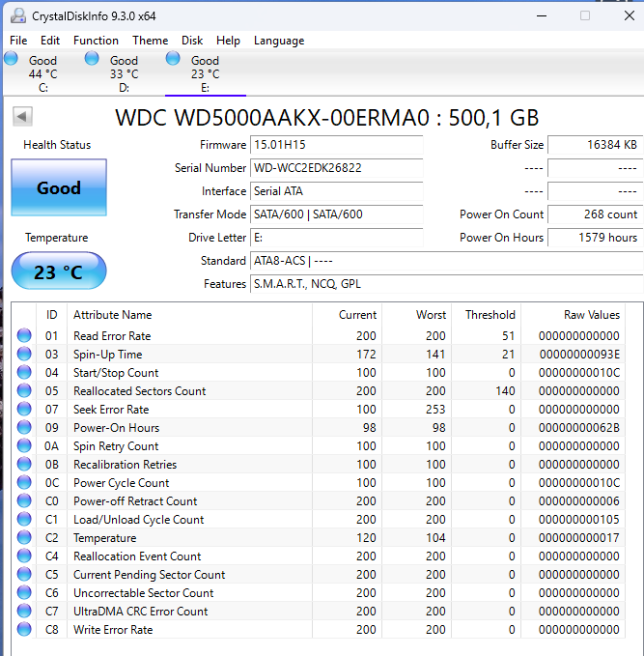The height and width of the screenshot is (656, 644).
Task: Click the status orb beside Spin-Up Time
Action: pos(24,355)
